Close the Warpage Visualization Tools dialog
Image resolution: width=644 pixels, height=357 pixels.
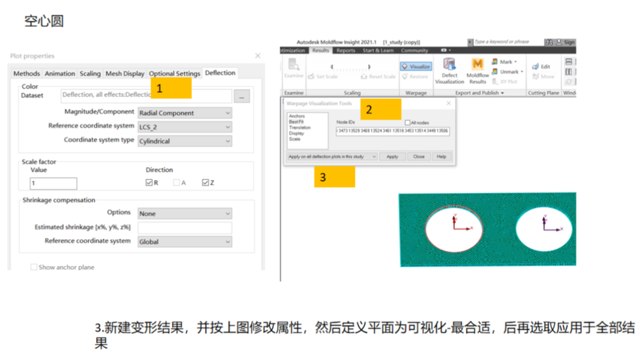(x=448, y=103)
